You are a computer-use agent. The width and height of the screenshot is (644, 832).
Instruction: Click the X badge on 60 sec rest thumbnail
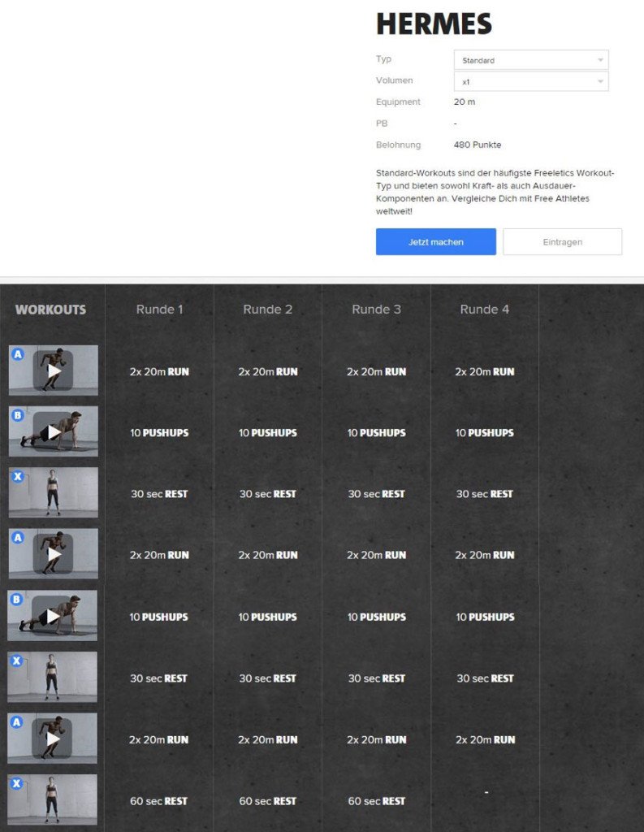[16, 783]
